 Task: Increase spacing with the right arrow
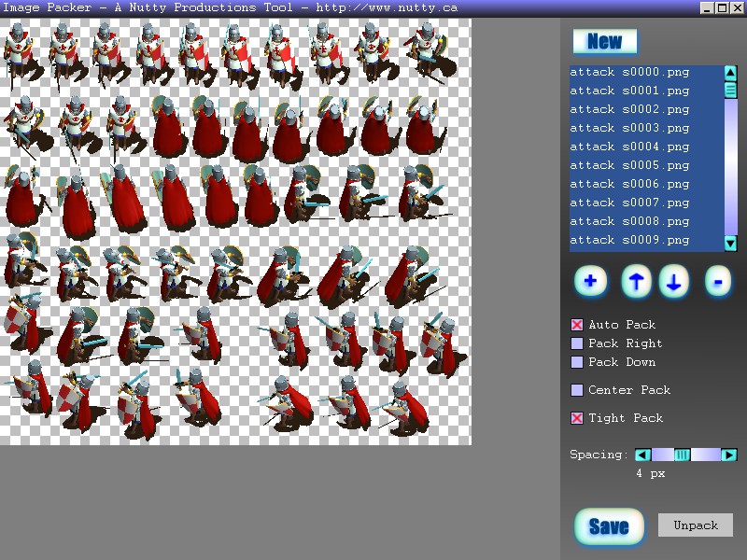[x=729, y=455]
